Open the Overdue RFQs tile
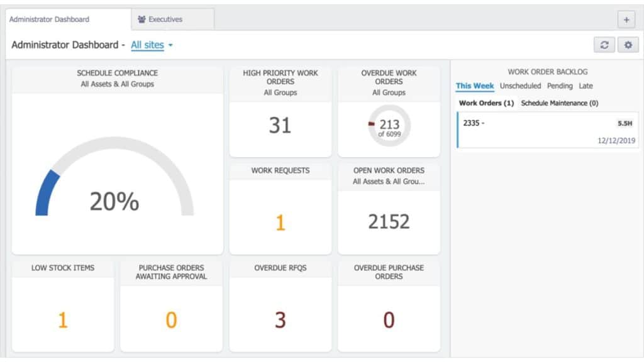644x362 pixels. click(280, 319)
